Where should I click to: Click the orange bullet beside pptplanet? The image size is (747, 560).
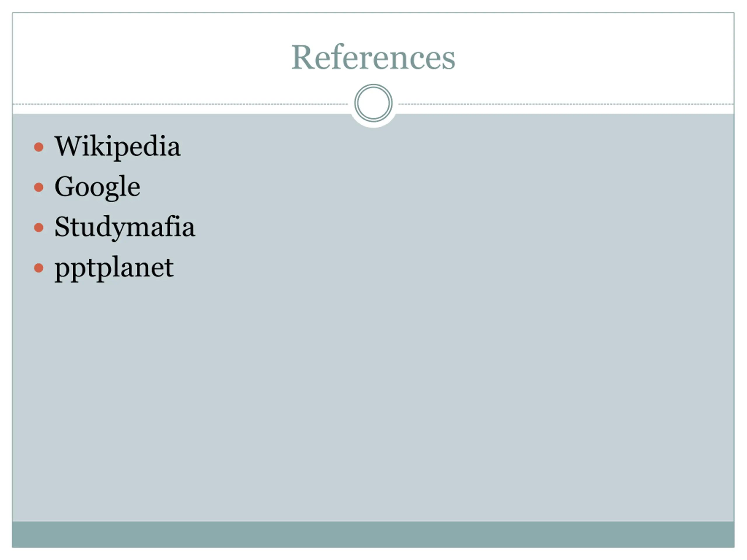39,268
